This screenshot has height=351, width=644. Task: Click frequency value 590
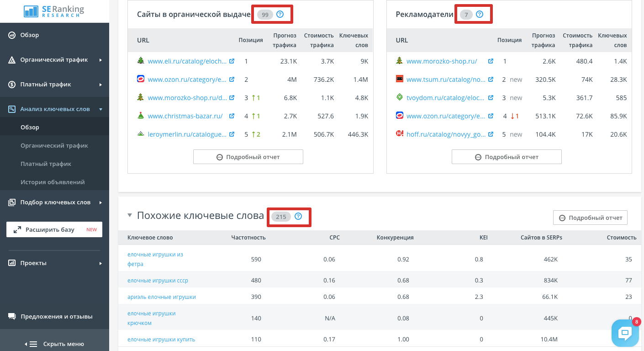click(256, 259)
